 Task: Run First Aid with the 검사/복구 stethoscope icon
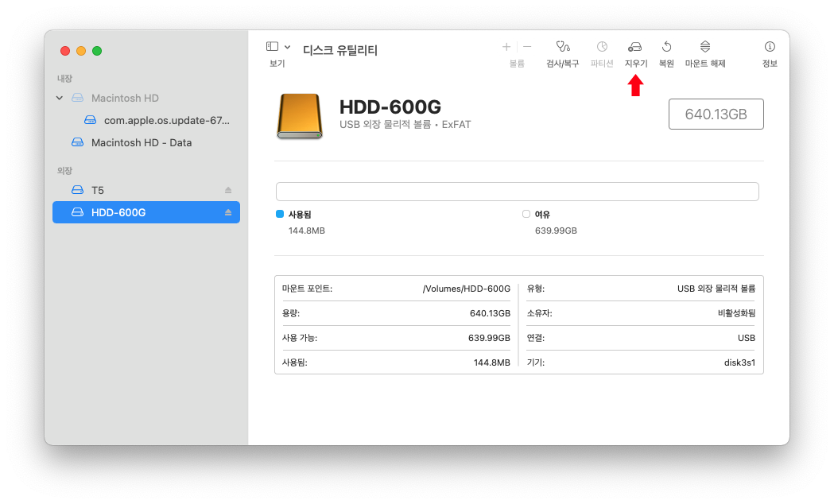point(563,47)
